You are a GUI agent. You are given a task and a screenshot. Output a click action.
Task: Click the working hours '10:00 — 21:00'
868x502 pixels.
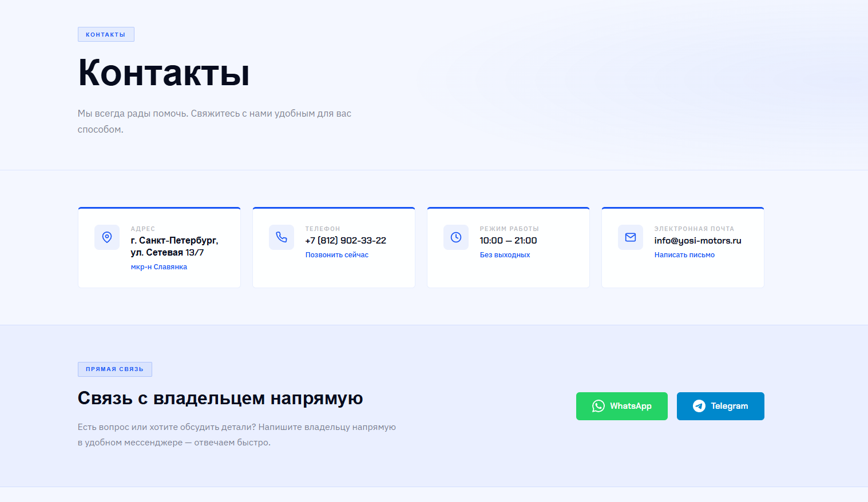tap(508, 241)
